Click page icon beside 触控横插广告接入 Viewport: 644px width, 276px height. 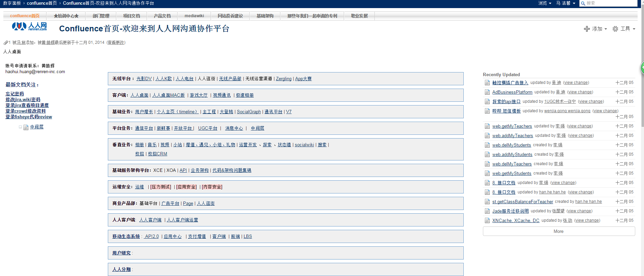[487, 83]
